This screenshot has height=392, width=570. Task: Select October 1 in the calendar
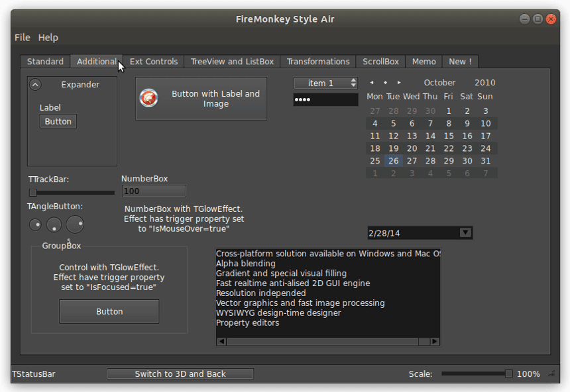click(449, 111)
